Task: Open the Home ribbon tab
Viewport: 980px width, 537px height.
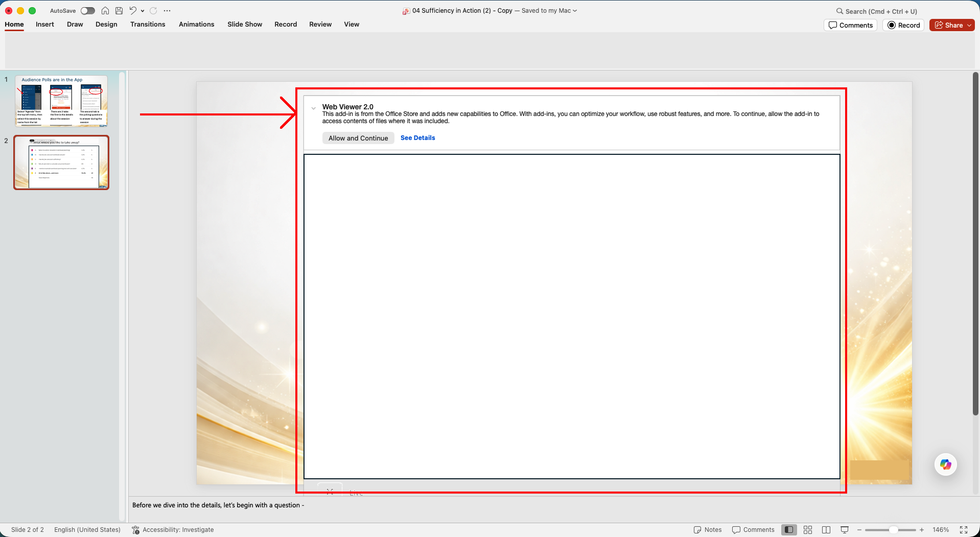Action: pyautogui.click(x=14, y=25)
